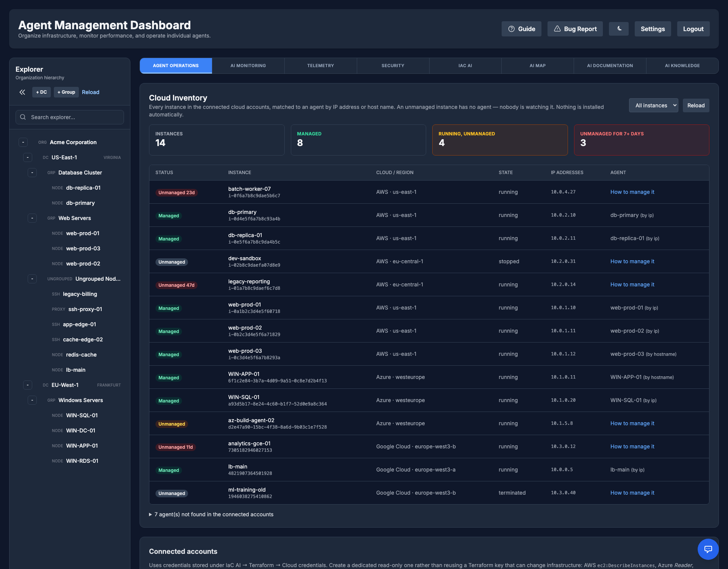Viewport: 728px width, 569px height.
Task: Open the All instances filter dropdown
Action: [x=653, y=105]
